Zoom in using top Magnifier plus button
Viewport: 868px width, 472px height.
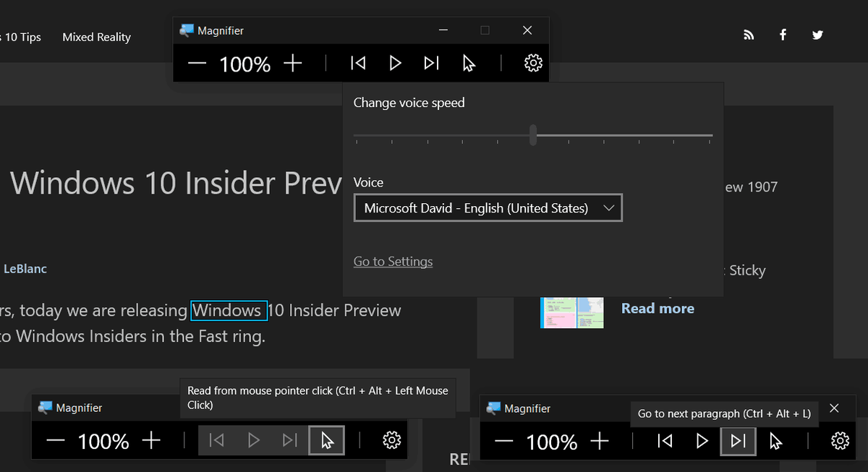tap(292, 64)
